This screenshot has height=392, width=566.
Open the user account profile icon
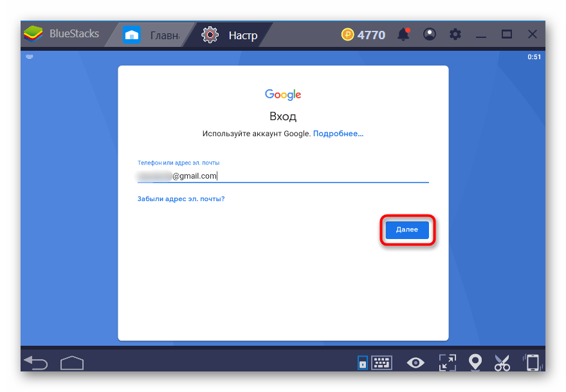(x=429, y=34)
